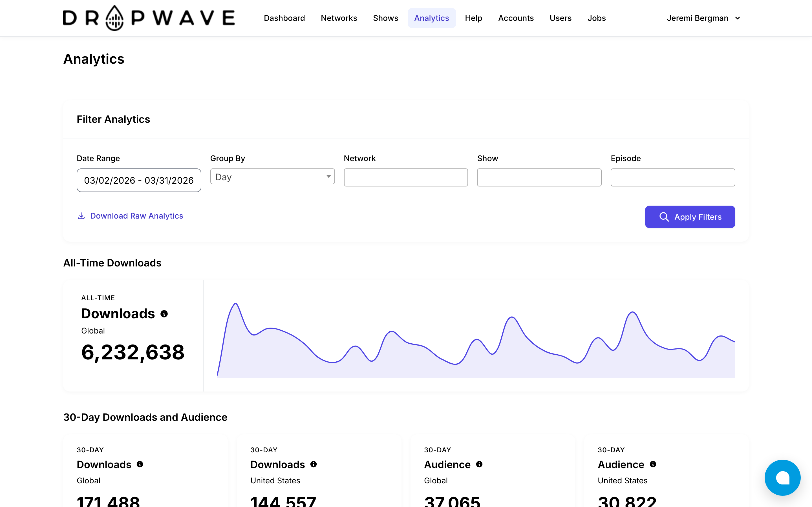Screen dimensions: 812x507
Task: Click the Episode filter input field
Action: pyautogui.click(x=672, y=177)
